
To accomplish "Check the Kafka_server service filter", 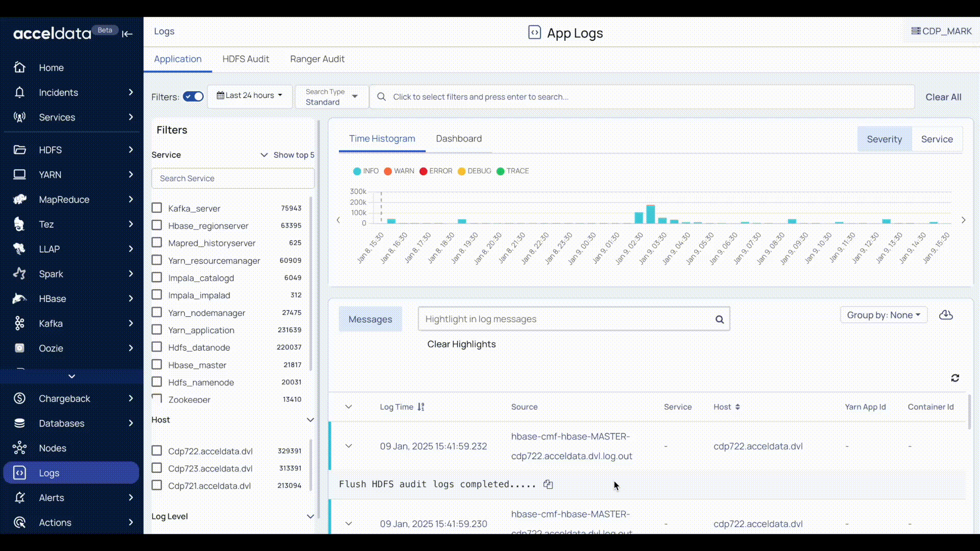I will (x=157, y=208).
